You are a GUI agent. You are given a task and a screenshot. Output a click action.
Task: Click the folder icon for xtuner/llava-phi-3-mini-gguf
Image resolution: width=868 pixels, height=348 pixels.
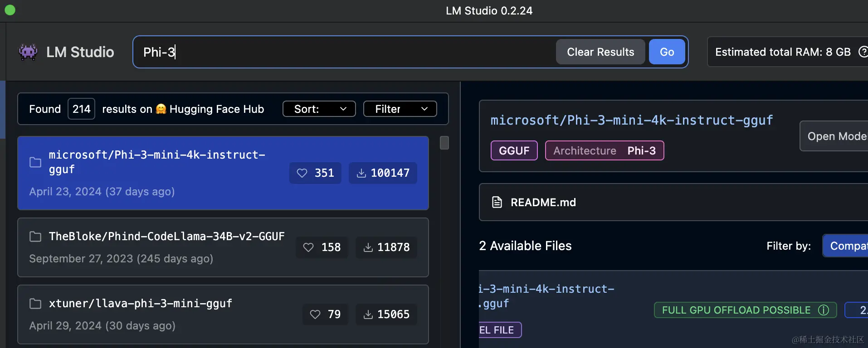[x=35, y=304]
